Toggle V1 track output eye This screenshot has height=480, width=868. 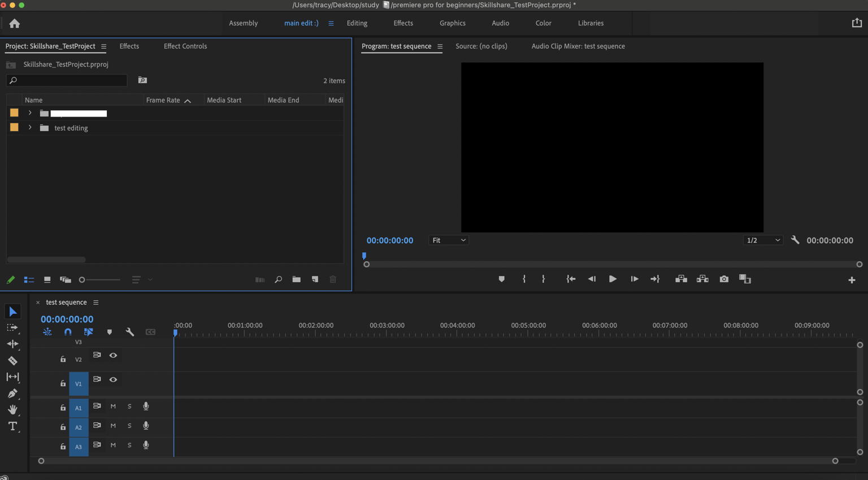113,379
